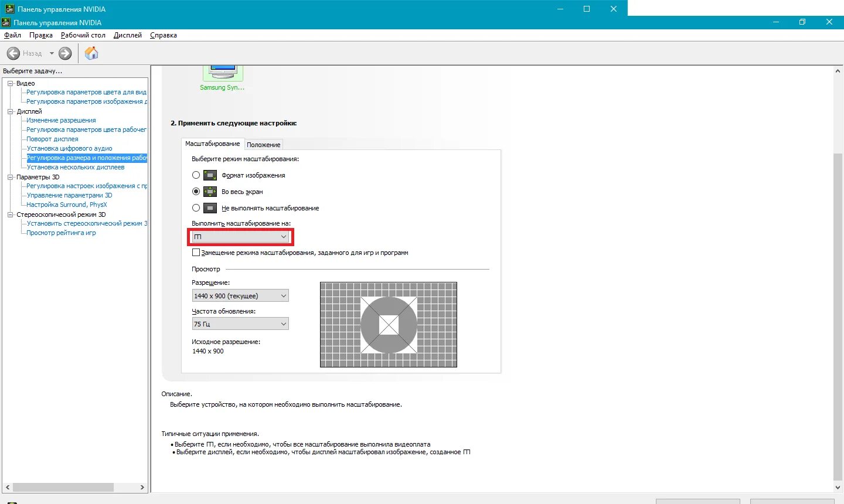The image size is (844, 504).
Task: Collapse the Дисплей tree section
Action: click(x=10, y=111)
